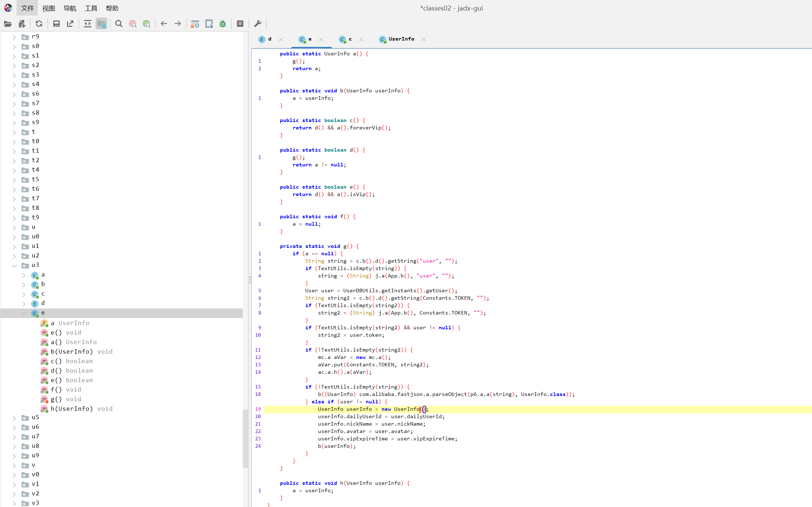Toggle the flatten packages button

[101, 24]
